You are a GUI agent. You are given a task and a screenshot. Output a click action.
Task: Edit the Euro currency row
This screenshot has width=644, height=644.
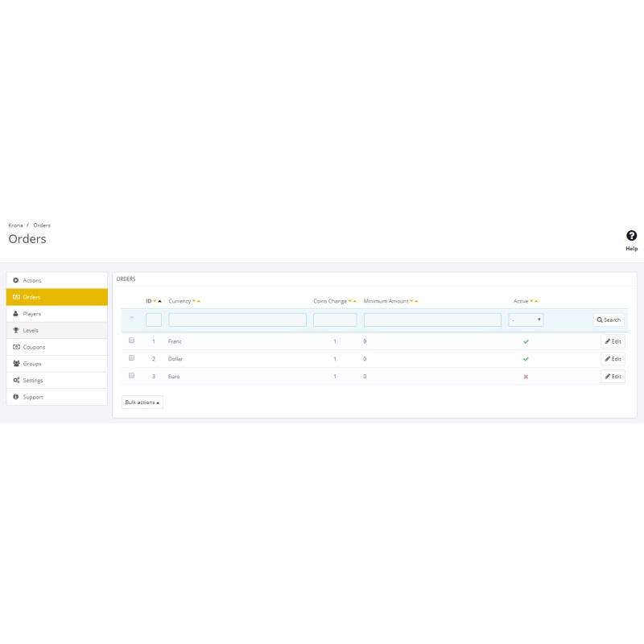click(x=613, y=376)
